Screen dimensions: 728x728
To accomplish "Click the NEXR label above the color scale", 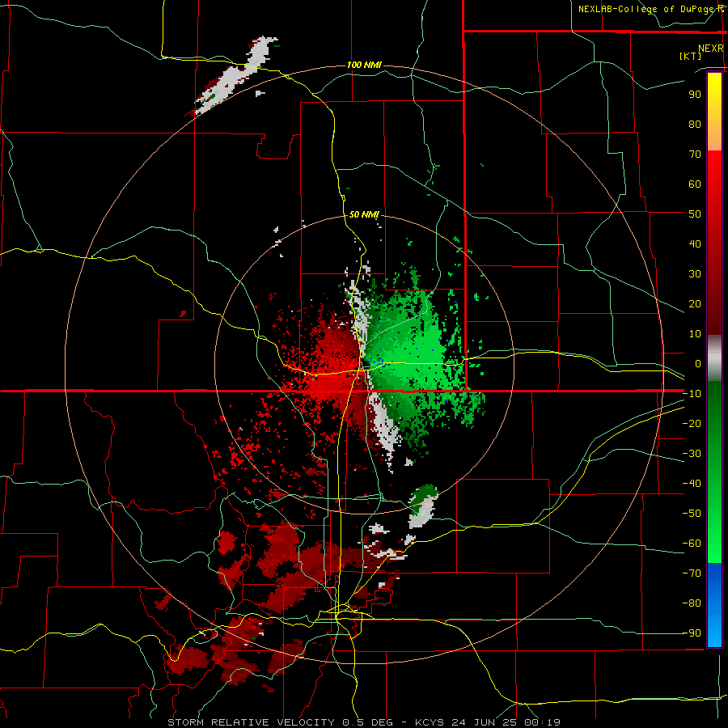I will [710, 49].
